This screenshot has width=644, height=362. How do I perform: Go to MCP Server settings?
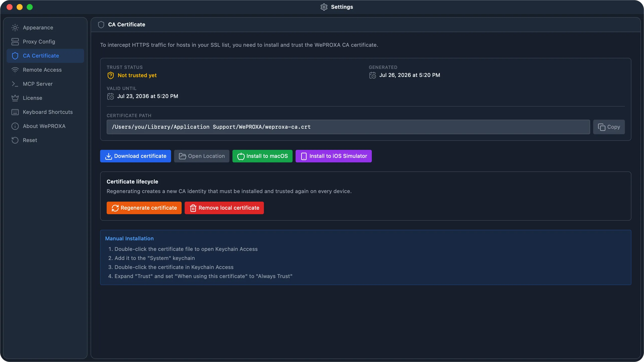(45, 84)
